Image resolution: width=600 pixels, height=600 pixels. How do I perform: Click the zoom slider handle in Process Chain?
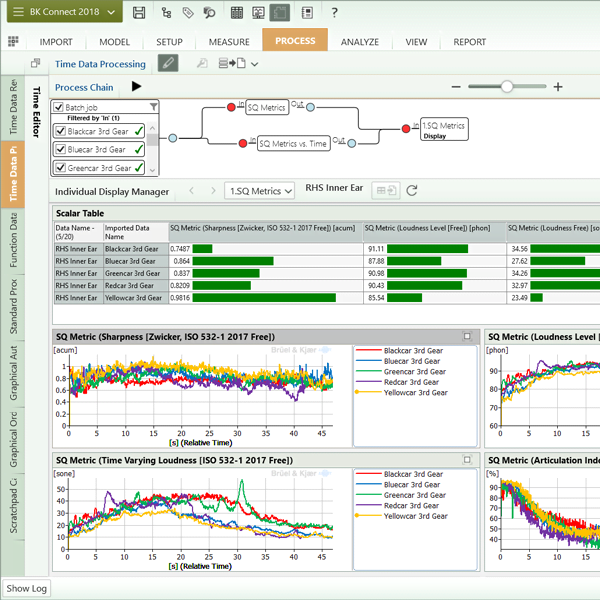point(507,87)
